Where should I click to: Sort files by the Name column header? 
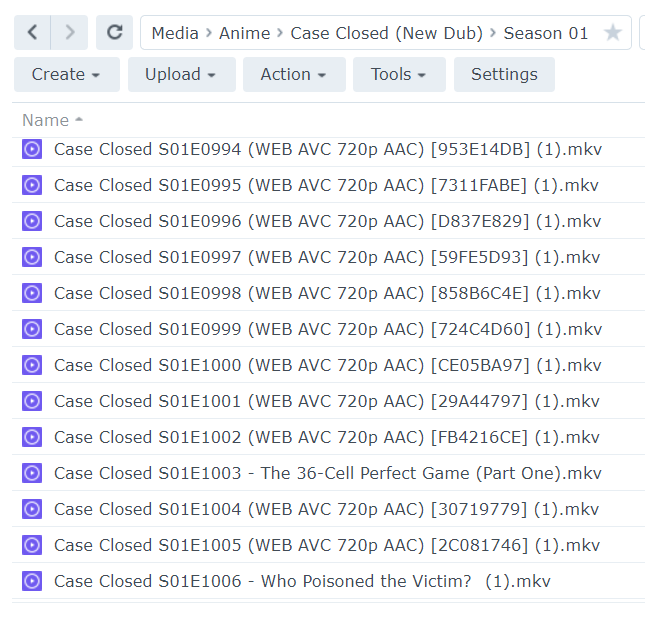(x=46, y=120)
